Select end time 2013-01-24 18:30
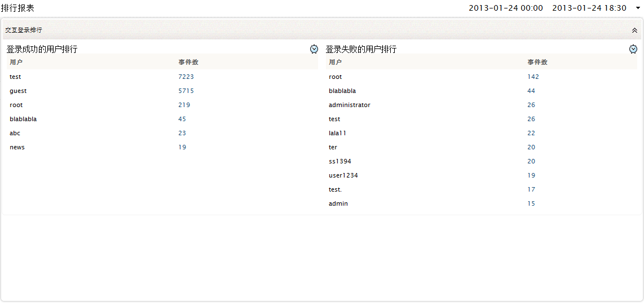 [x=589, y=8]
